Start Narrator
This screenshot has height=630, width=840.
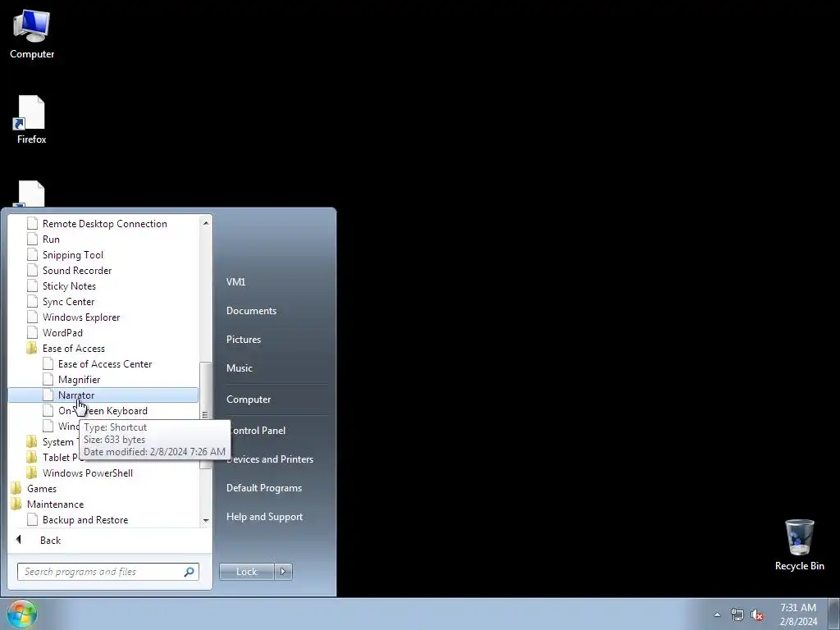pos(103,395)
